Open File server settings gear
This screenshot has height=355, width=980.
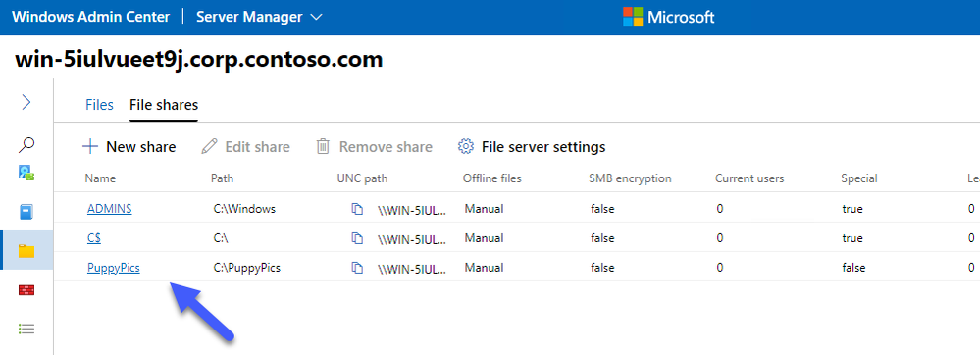pyautogui.click(x=532, y=147)
